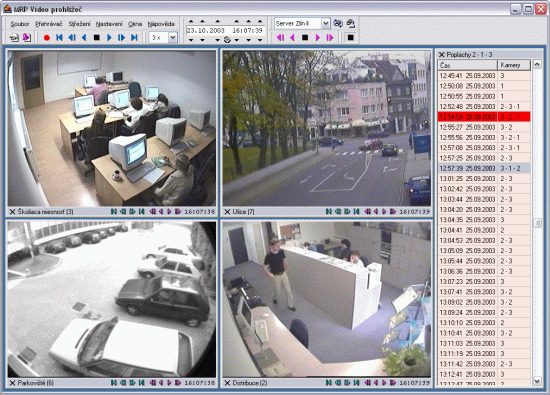Expand the Server Zlín II dropdown

(326, 24)
